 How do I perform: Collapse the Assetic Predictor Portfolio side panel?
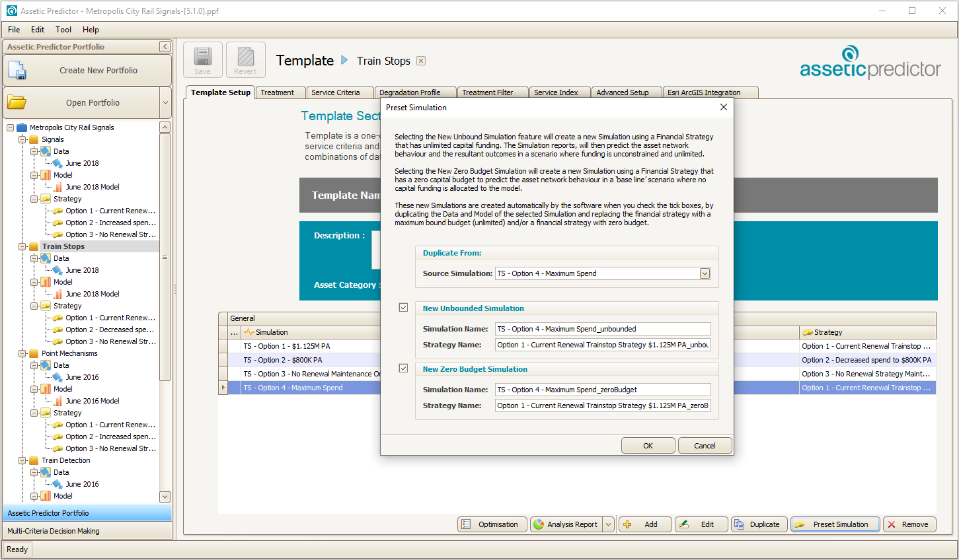click(165, 47)
